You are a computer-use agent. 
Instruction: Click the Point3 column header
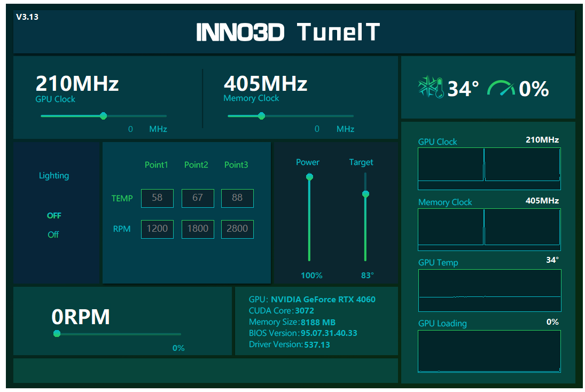click(236, 164)
